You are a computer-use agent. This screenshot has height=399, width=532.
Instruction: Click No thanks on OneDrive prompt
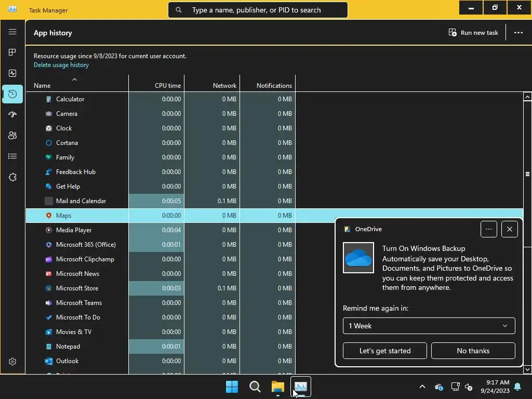point(473,351)
